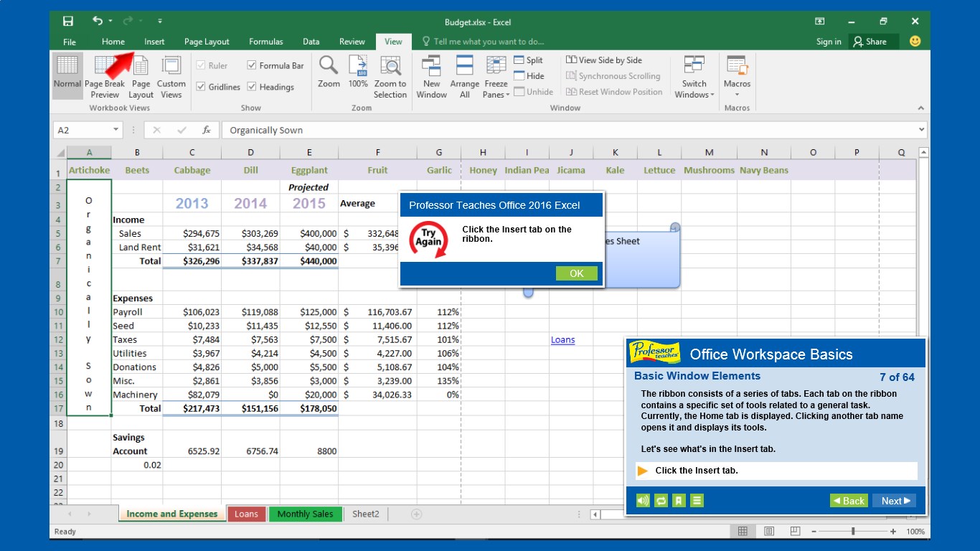The height and width of the screenshot is (551, 980).
Task: Choose Zoom to Selection
Action: pyautogui.click(x=390, y=77)
